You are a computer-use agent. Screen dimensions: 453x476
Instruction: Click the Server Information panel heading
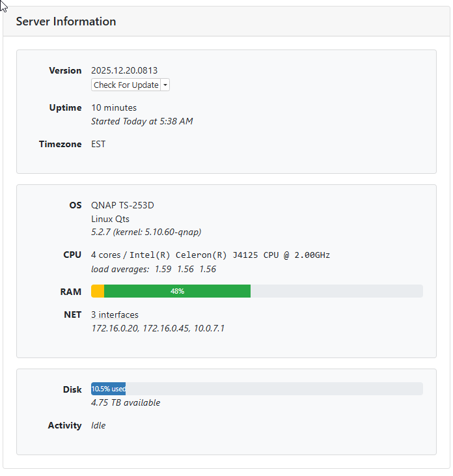66,21
